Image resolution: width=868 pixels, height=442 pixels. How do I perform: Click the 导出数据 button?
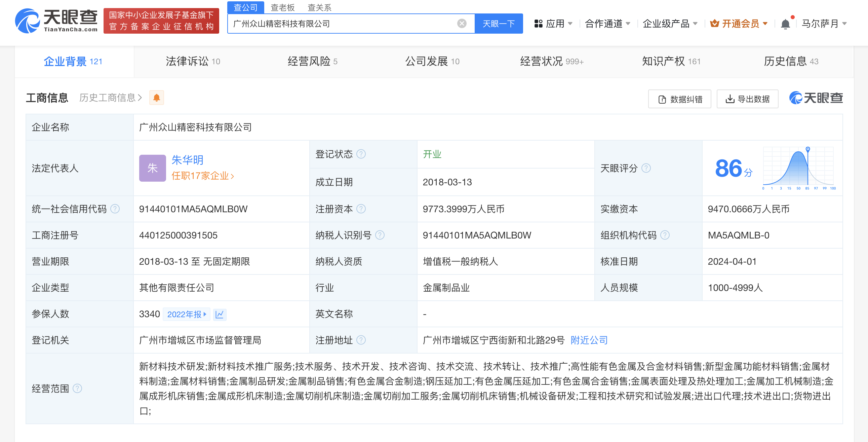(747, 99)
